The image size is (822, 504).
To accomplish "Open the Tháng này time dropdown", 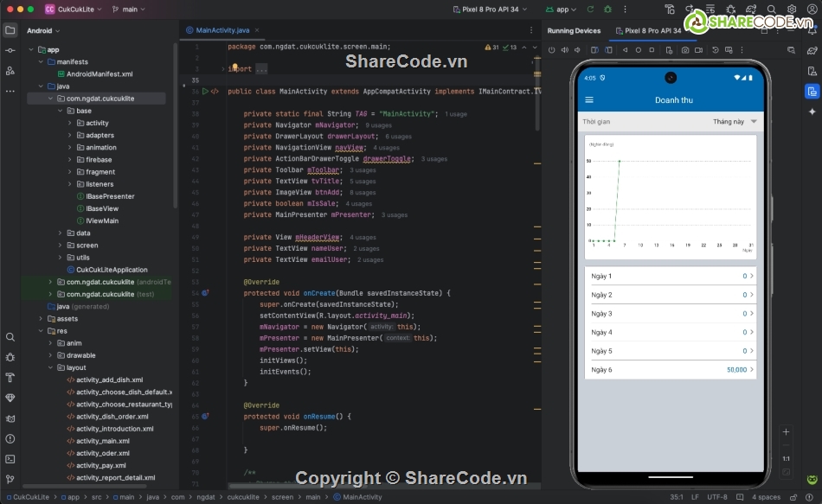I will coord(735,122).
